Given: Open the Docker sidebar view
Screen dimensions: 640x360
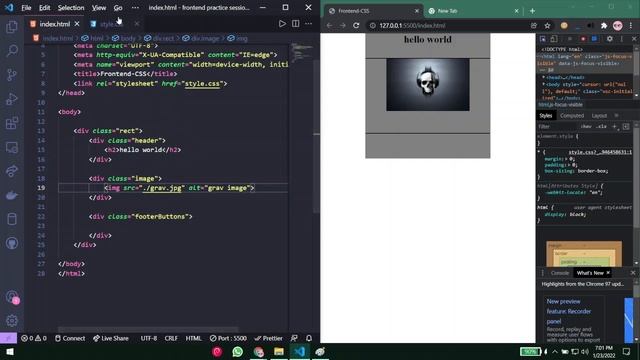Looking at the screenshot, I should [x=12, y=195].
